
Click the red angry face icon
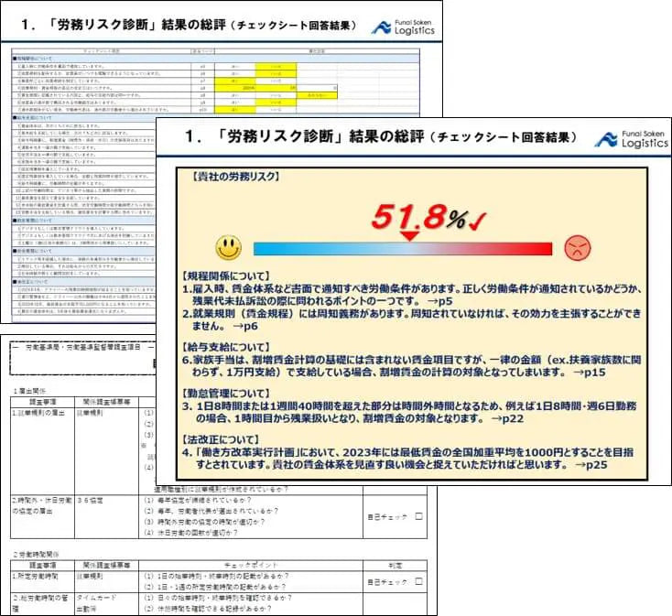pos(578,248)
